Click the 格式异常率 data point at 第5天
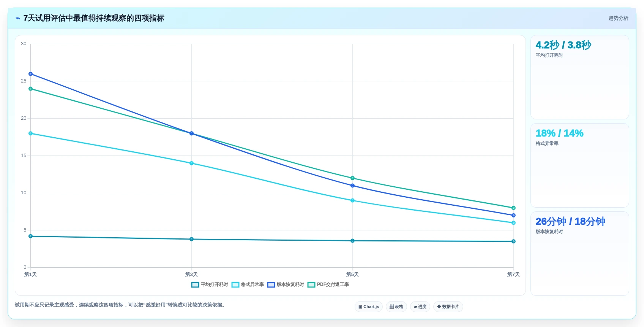 (352, 200)
